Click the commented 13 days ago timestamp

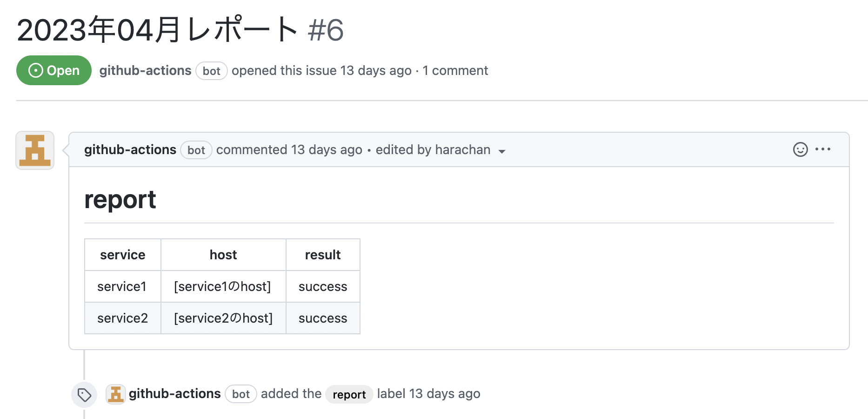point(327,149)
